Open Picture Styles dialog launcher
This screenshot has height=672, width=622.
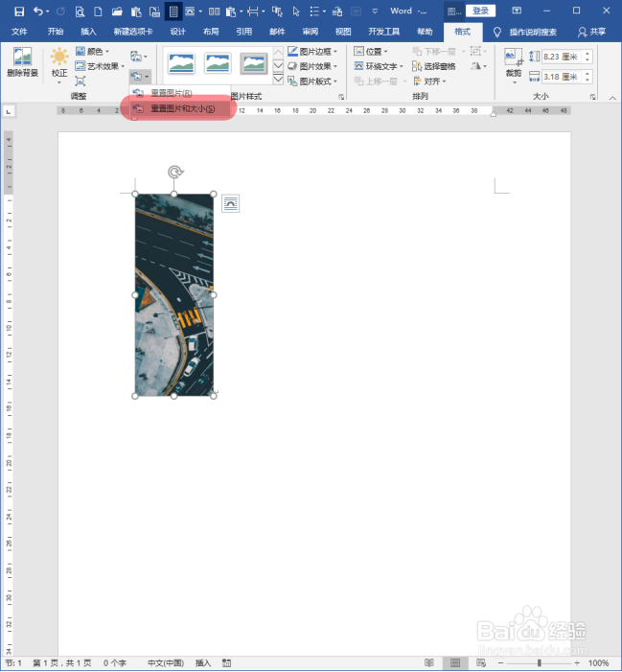341,97
